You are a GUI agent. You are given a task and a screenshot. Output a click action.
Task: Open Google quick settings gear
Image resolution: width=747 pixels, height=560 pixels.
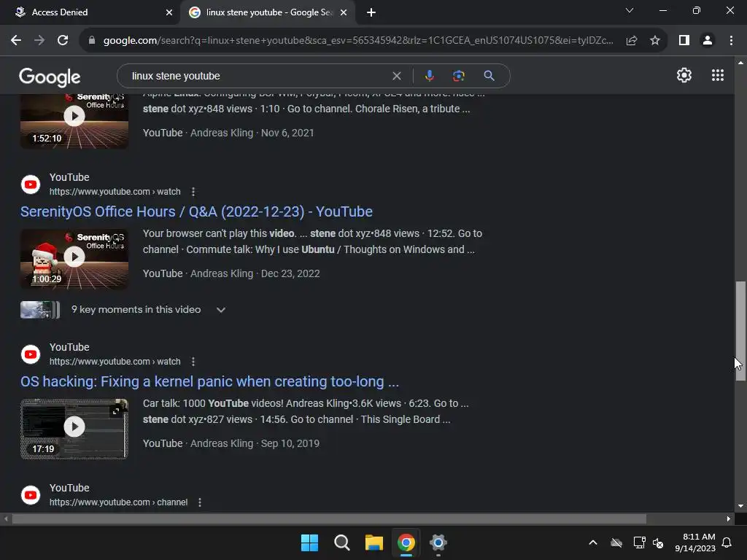pos(684,75)
